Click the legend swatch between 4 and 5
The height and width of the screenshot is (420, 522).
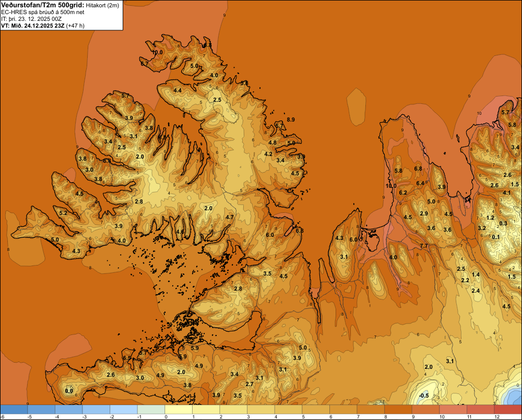(x=288, y=410)
